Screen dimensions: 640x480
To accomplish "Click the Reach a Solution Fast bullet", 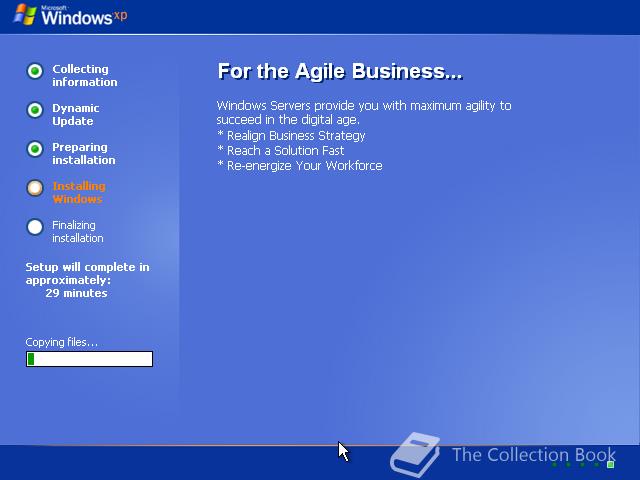I will click(281, 151).
